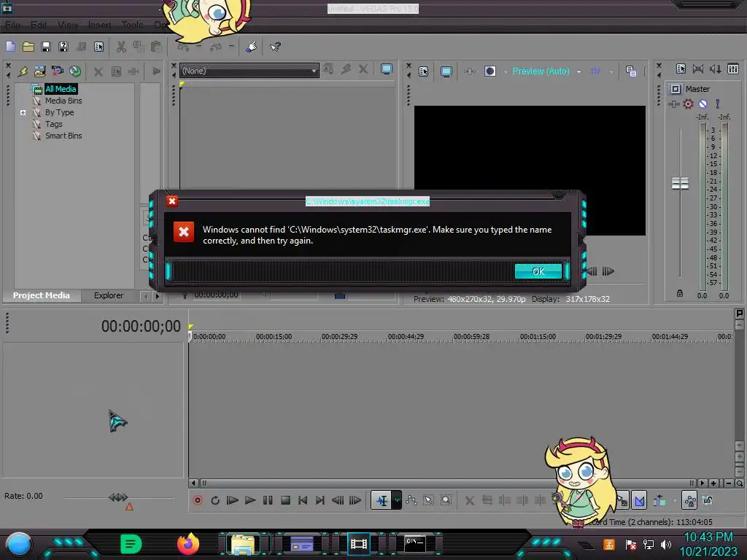Open overlays dropdown arrow beside grid
Image resolution: width=747 pixels, height=560 pixels.
611,71
